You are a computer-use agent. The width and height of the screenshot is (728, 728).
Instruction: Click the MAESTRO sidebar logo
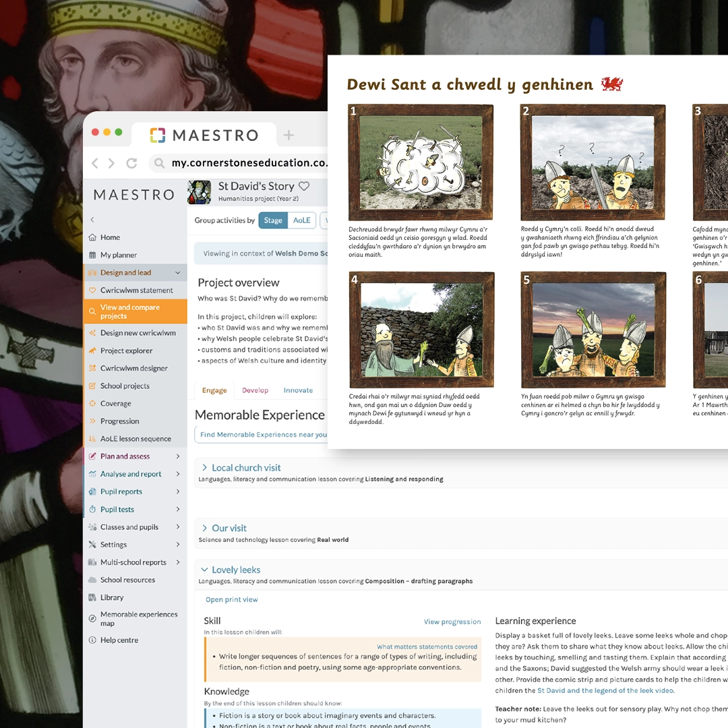tap(134, 195)
